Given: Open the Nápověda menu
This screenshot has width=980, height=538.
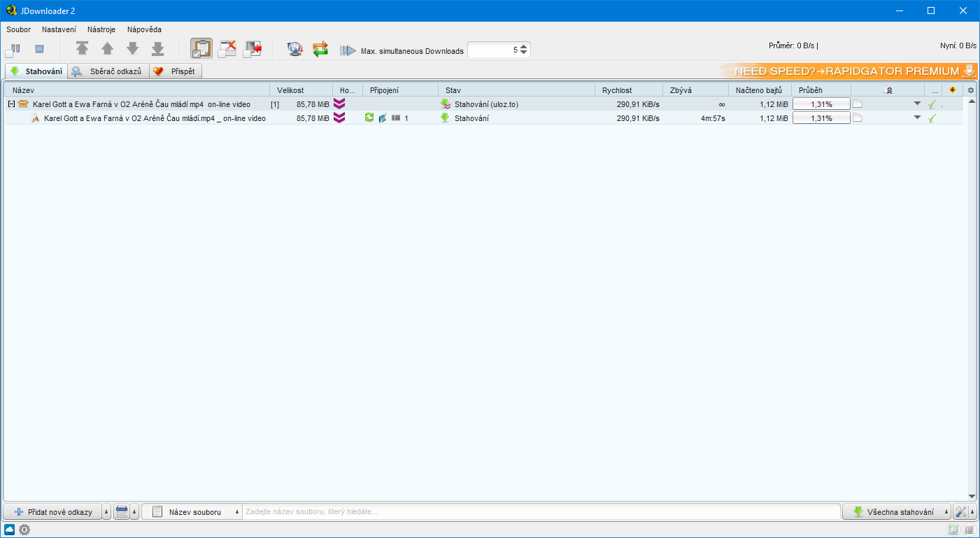Looking at the screenshot, I should (x=144, y=29).
